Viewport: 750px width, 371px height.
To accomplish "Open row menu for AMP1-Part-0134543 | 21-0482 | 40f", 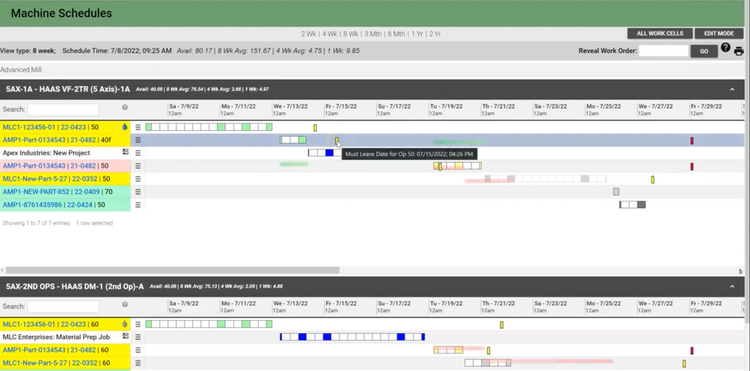I will (x=138, y=140).
